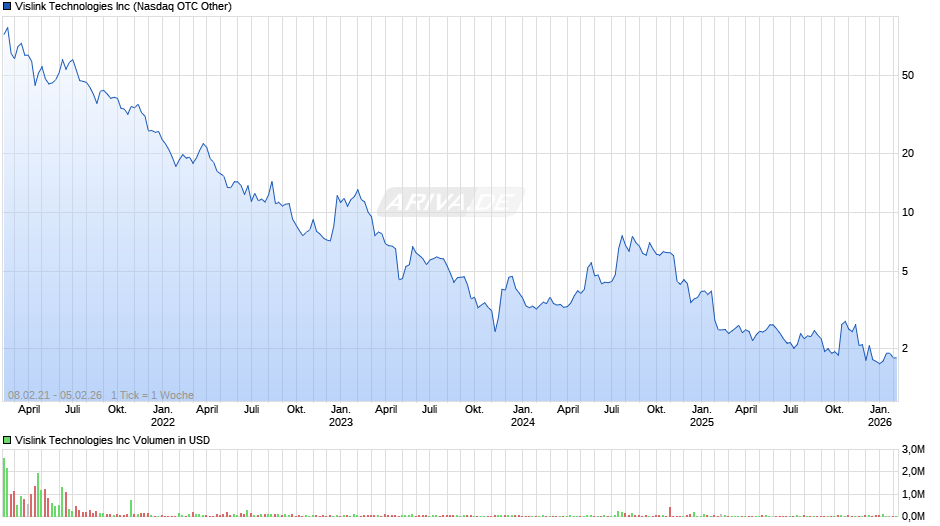Click the volume axis label '2,0M'
Screen dimensions: 940x526
coord(913,471)
